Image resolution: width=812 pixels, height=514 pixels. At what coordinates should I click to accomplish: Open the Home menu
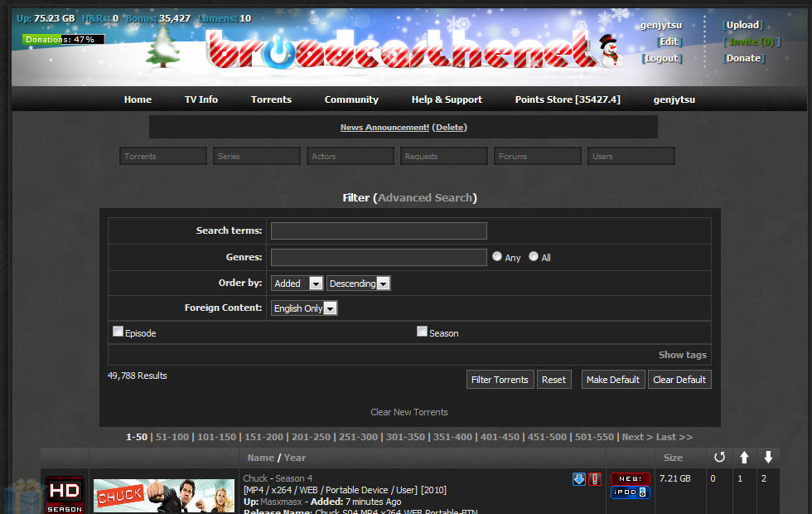pyautogui.click(x=138, y=99)
